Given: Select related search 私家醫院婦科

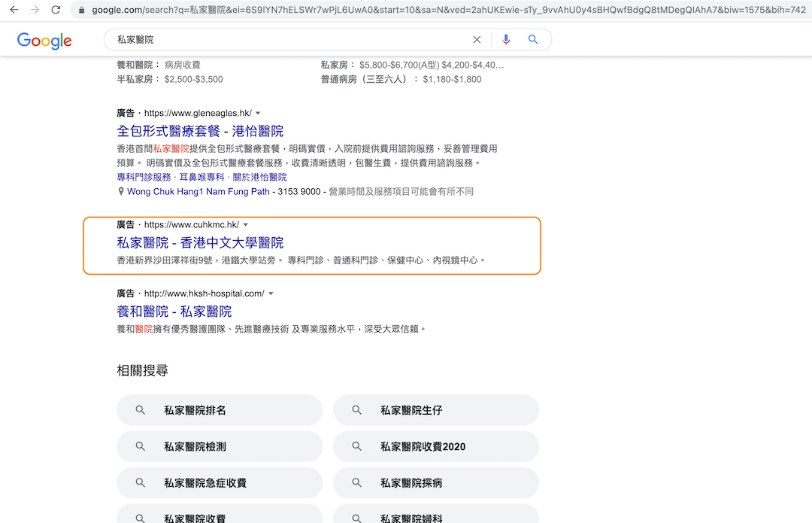Looking at the screenshot, I should 436,514.
